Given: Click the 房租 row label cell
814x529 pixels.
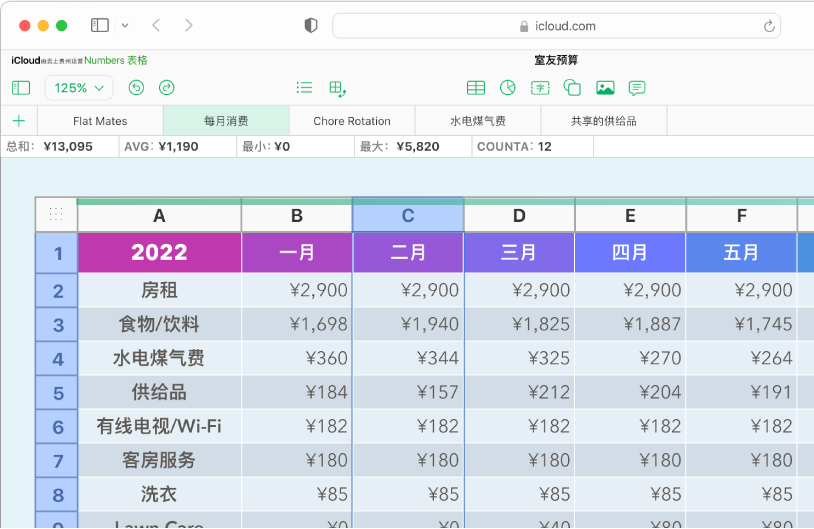Looking at the screenshot, I should (159, 290).
